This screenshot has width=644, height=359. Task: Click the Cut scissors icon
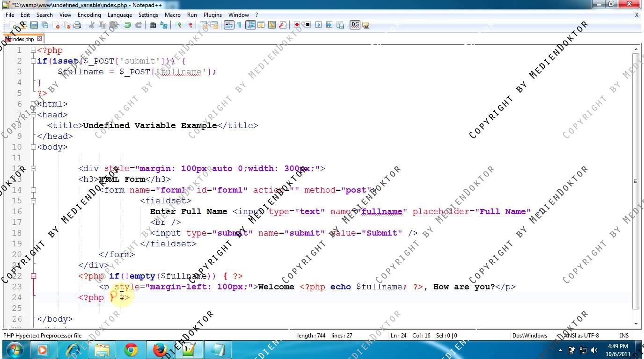pyautogui.click(x=92, y=25)
